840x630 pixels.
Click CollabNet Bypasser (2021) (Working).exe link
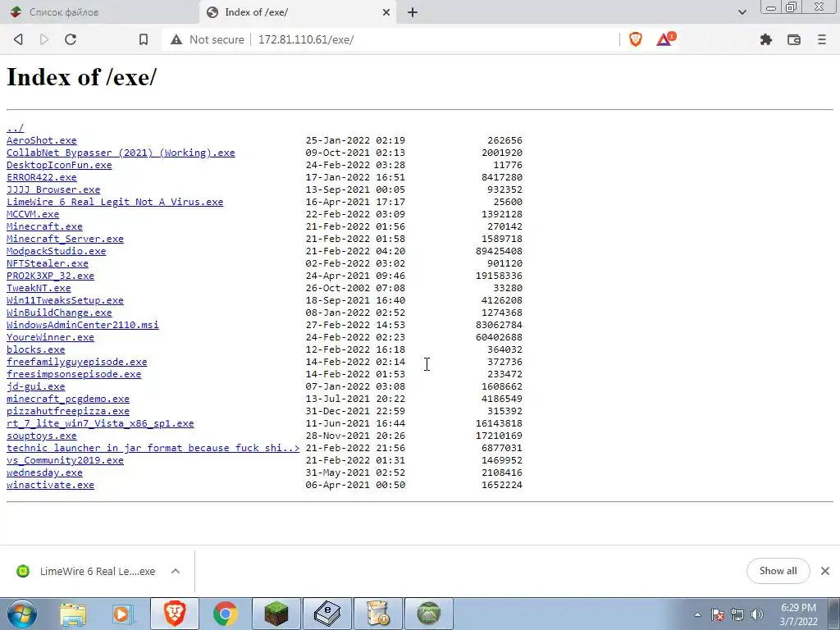tap(121, 152)
